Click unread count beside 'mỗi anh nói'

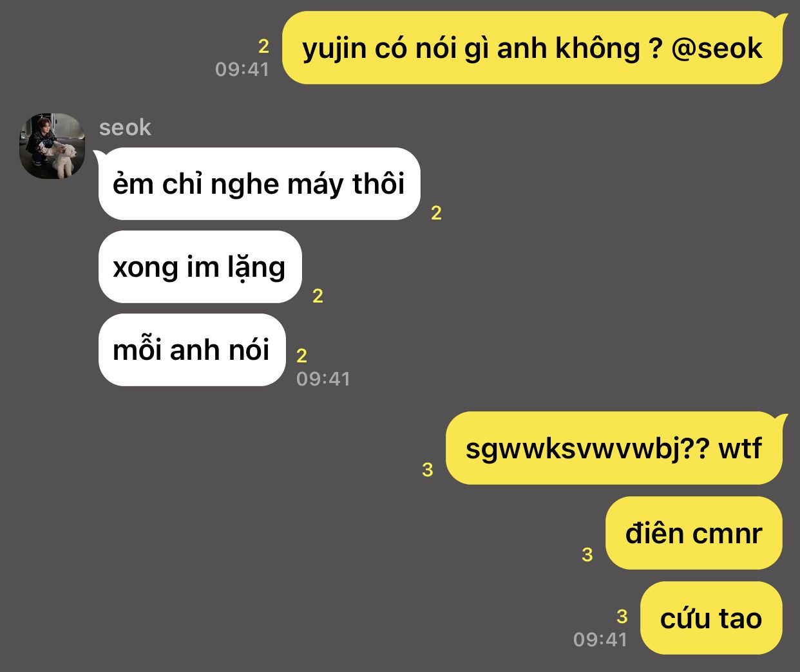[x=301, y=355]
